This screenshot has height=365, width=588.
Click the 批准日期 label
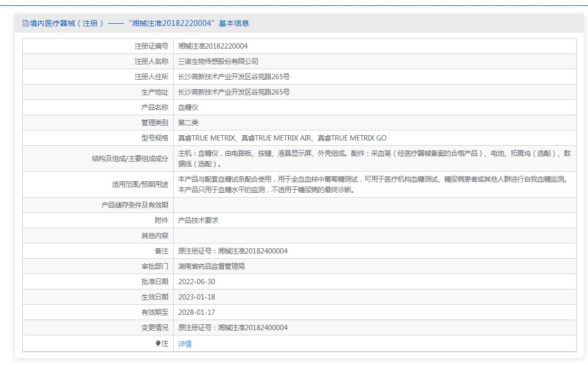tap(155, 282)
